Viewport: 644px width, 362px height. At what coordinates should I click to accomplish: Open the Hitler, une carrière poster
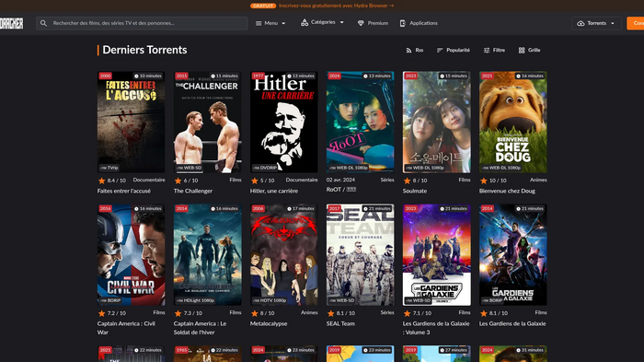(283, 123)
